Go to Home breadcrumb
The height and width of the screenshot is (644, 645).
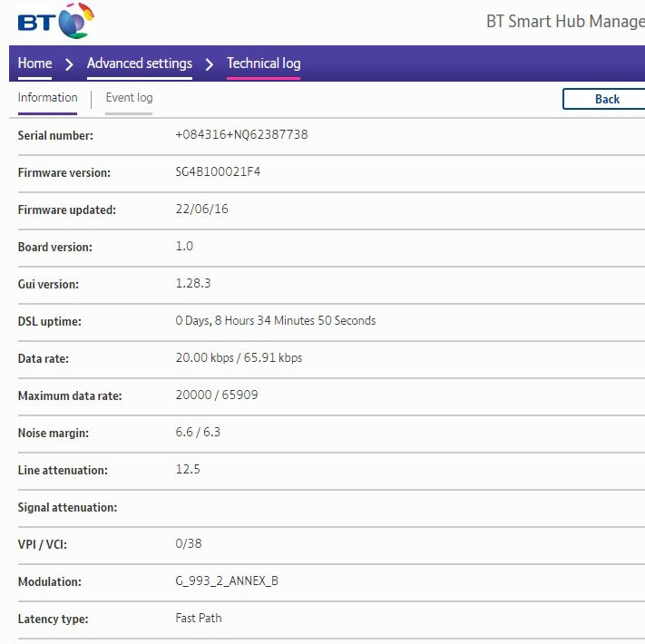[x=35, y=63]
